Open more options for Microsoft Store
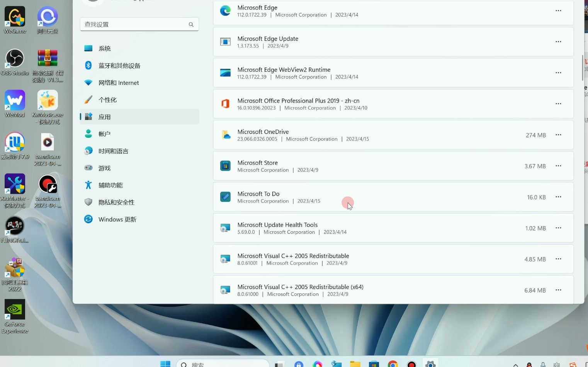588x367 pixels. (x=558, y=166)
